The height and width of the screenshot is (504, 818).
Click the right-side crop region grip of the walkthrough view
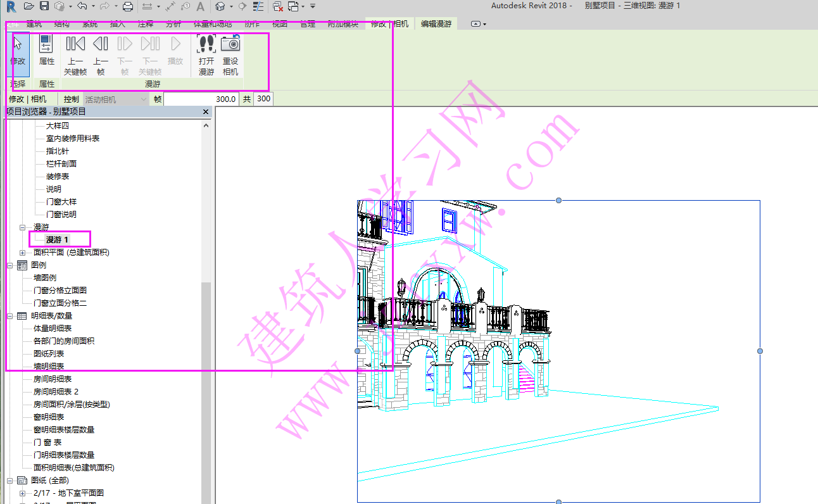pos(760,351)
